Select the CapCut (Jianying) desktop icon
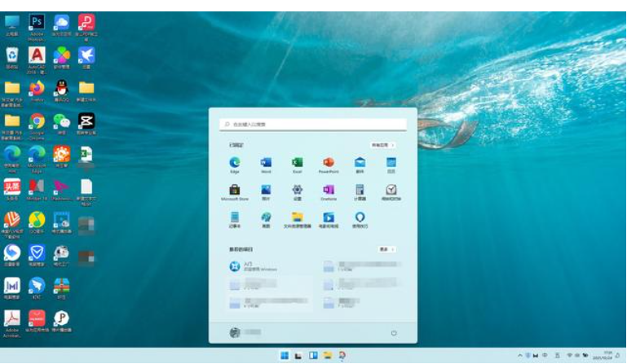 (x=86, y=124)
